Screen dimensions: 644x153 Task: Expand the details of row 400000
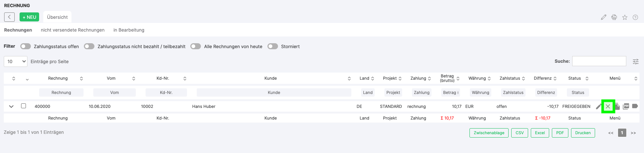point(11,106)
